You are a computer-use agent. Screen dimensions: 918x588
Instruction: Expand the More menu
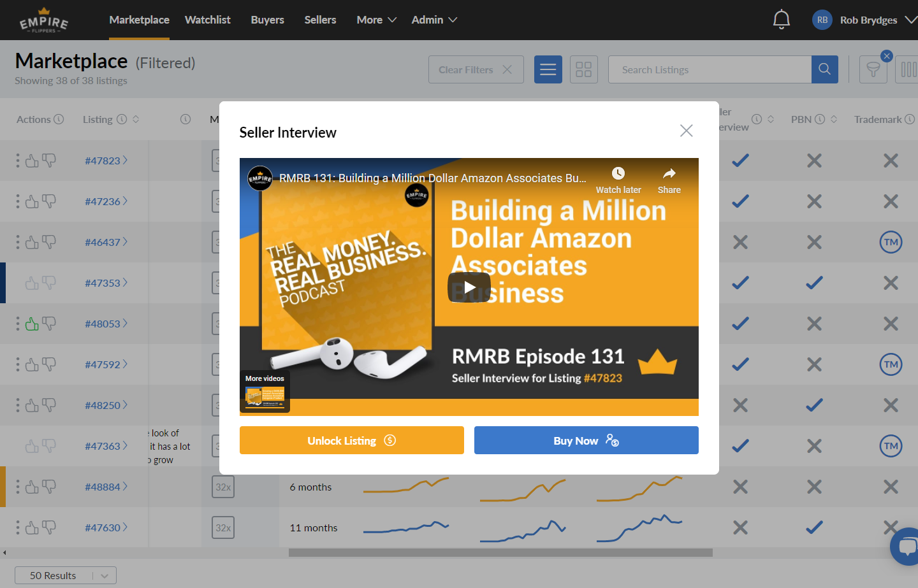tap(377, 20)
